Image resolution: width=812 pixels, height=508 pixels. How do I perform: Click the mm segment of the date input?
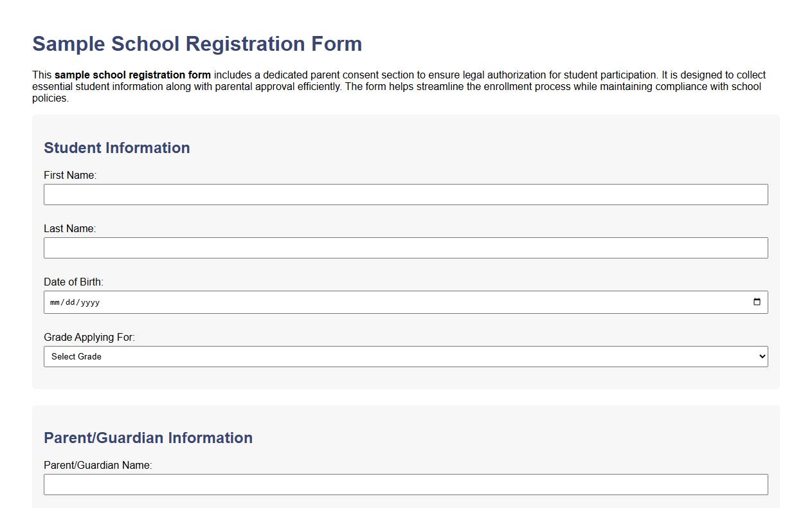point(53,302)
